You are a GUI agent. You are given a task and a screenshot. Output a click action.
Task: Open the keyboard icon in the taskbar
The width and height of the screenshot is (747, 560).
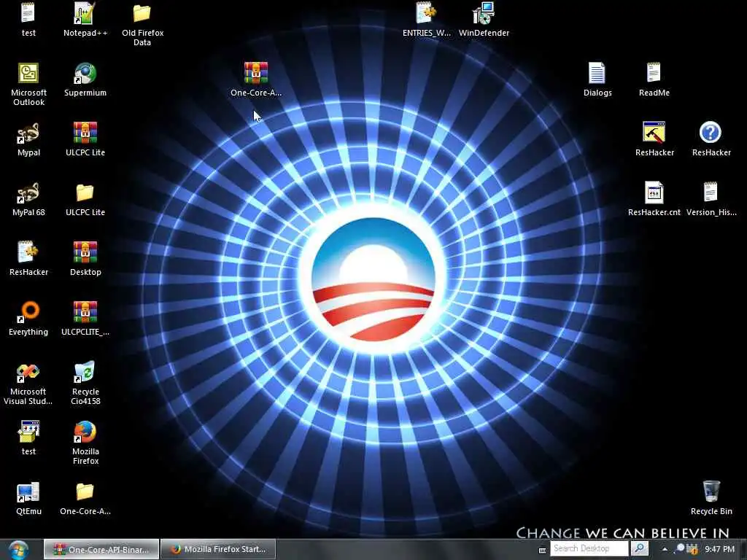coord(542,551)
